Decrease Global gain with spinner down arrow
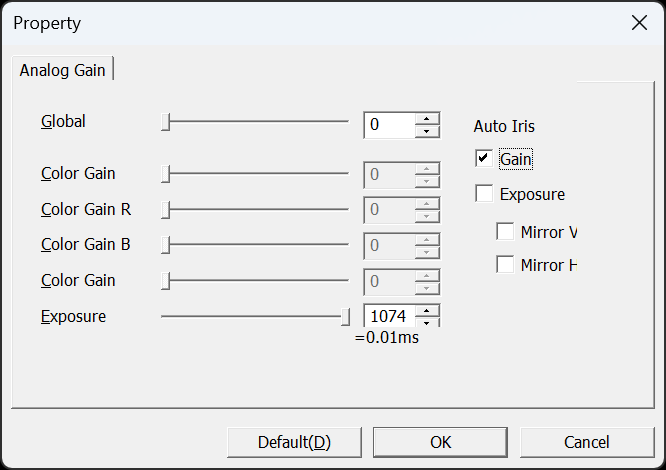The height and width of the screenshot is (470, 666). click(427, 131)
